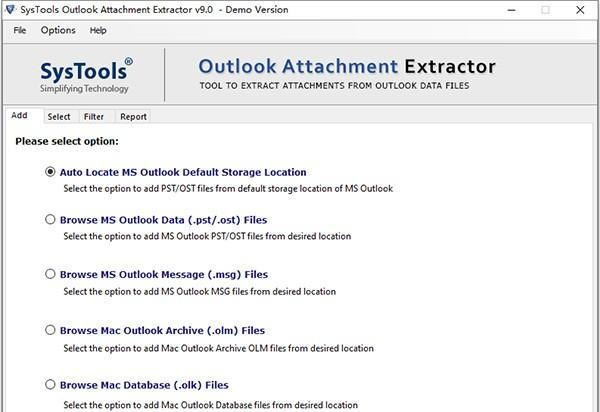Click 'Browse MS Outlook Message (.msg) Files' label

click(164, 275)
